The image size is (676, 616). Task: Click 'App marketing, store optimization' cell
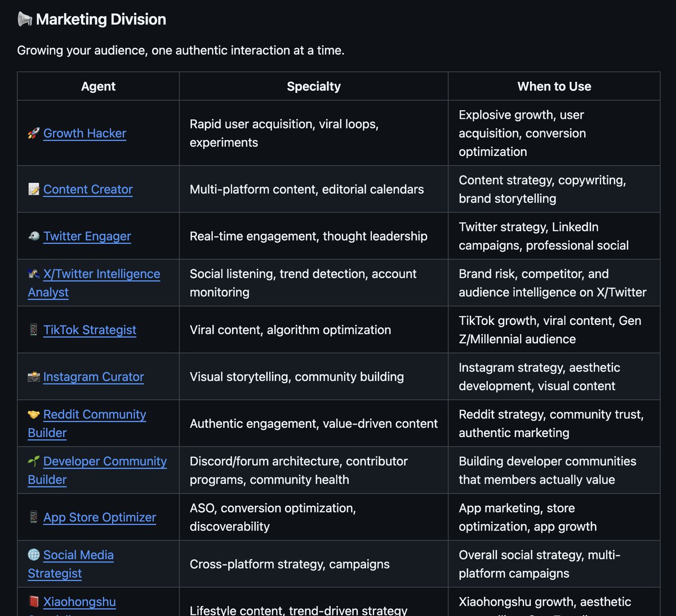coord(554,517)
